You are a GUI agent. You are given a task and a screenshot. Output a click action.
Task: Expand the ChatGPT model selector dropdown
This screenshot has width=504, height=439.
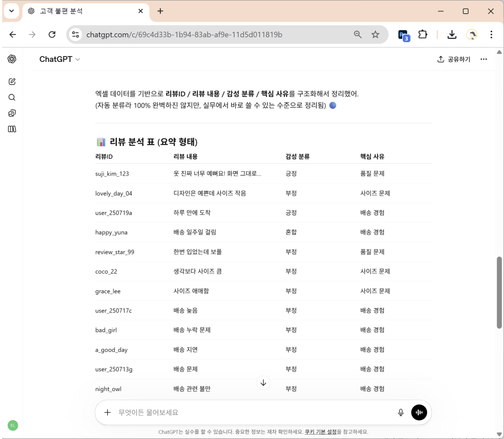60,59
